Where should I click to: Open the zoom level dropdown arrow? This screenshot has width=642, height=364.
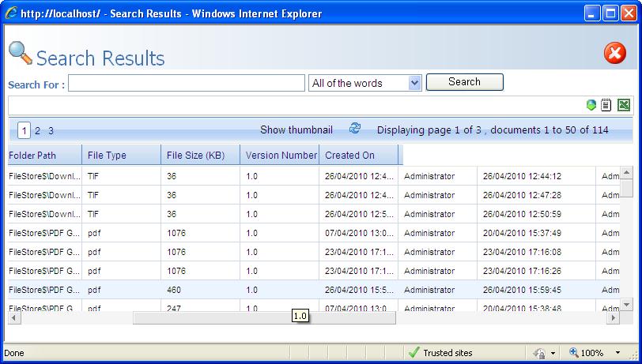pos(617,352)
